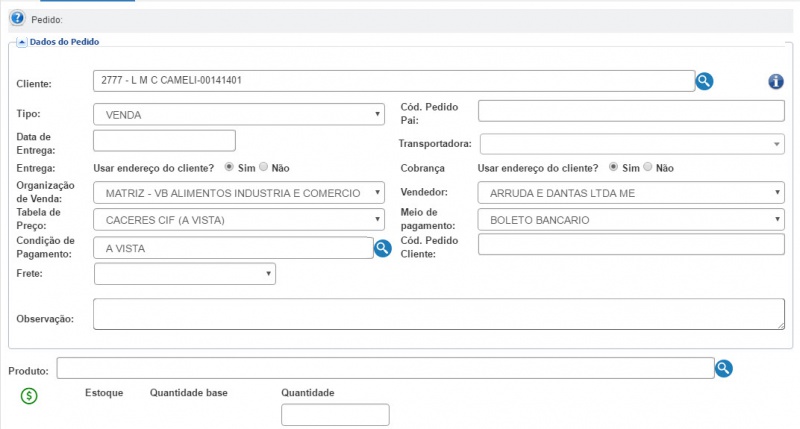This screenshot has width=800, height=429.
Task: Select Não for Entrega client address
Action: [263, 167]
